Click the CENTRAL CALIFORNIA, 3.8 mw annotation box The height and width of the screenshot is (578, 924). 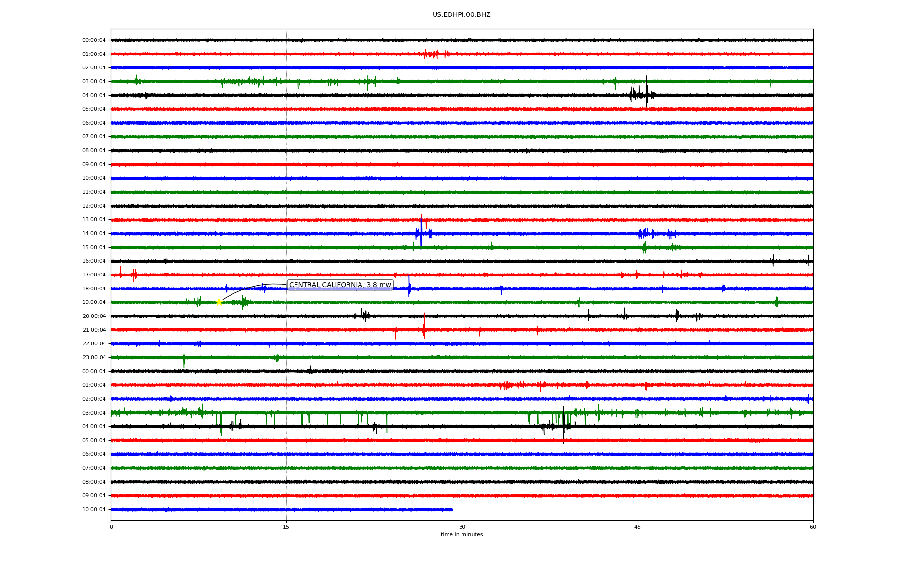click(x=340, y=285)
